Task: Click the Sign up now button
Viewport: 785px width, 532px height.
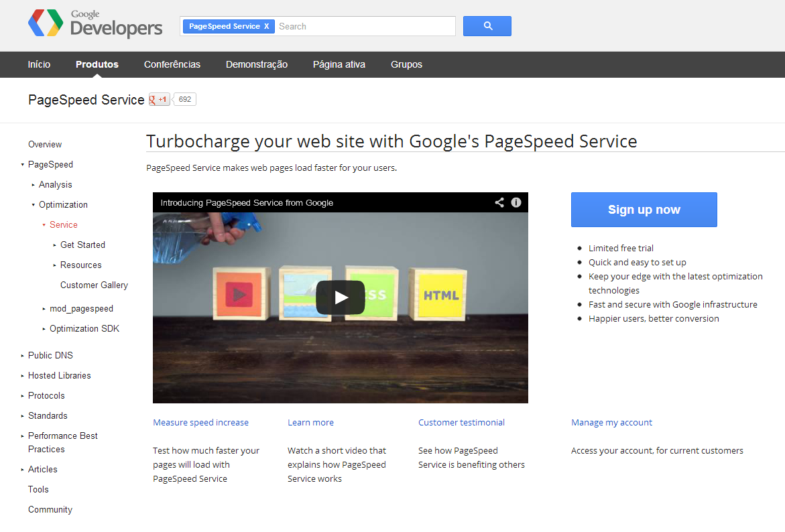Action: 644,210
